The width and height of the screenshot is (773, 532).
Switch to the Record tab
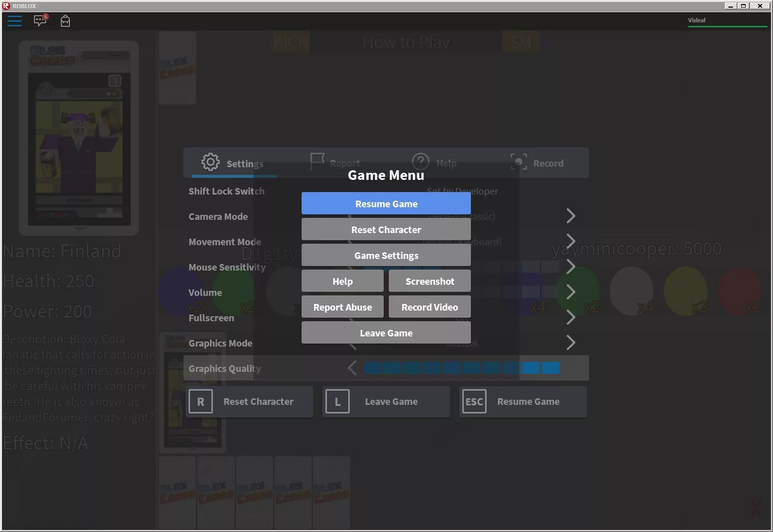point(537,163)
